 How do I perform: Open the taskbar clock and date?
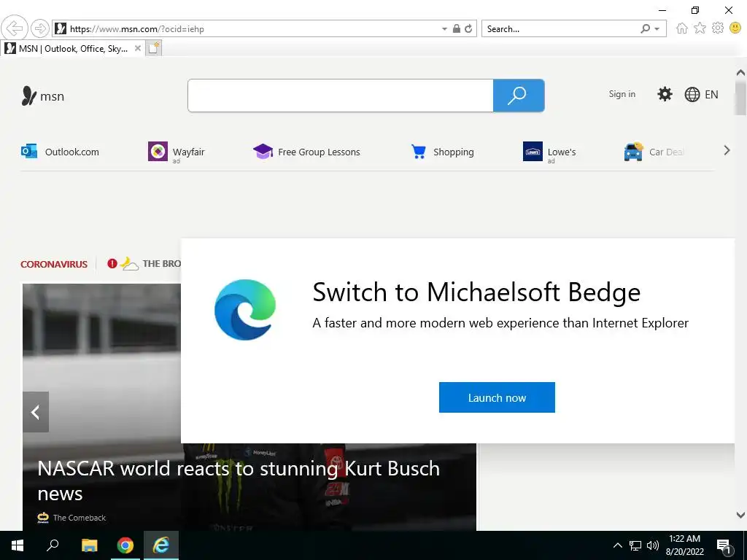click(684, 545)
